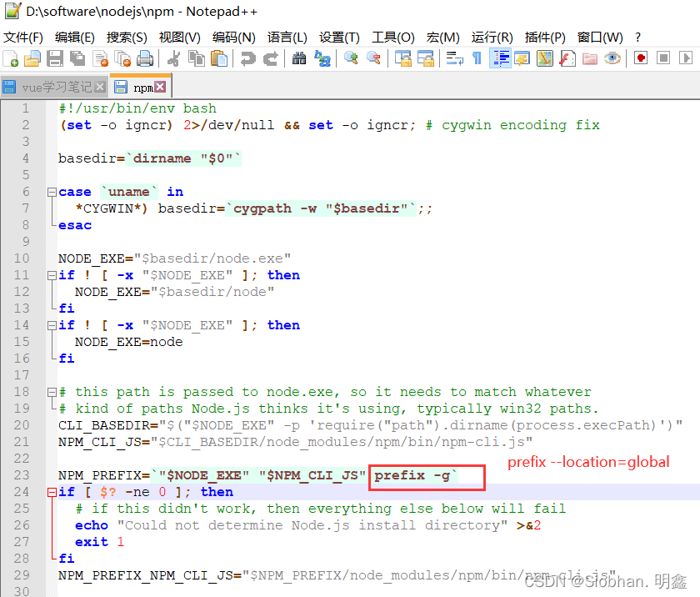The image size is (700, 597).
Task: Open Folder as Workspace toolbar icon
Action: coord(590,58)
